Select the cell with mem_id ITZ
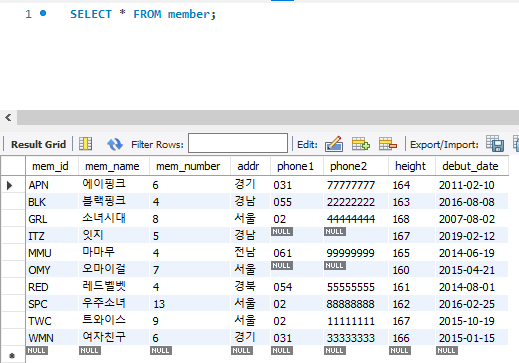Screen dimensions: 519x363 pos(52,236)
